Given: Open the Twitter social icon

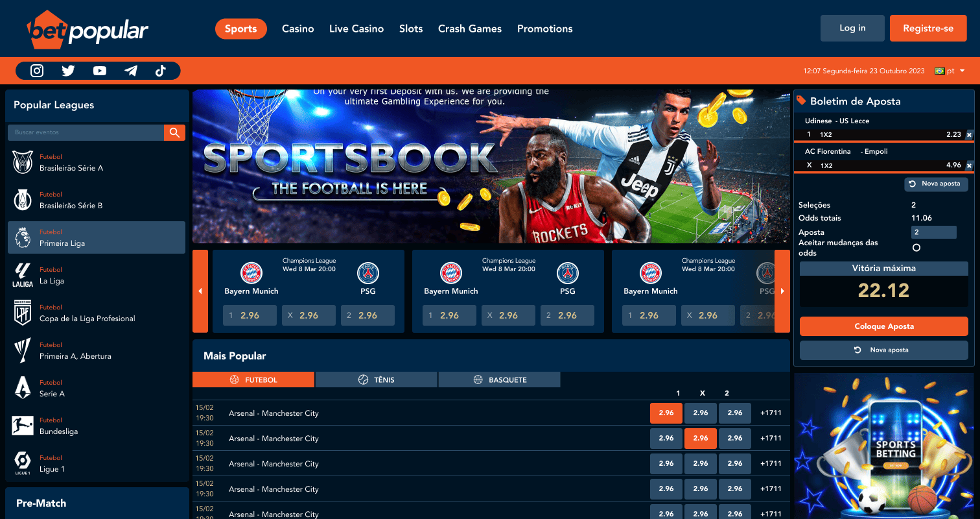Looking at the screenshot, I should pos(68,71).
